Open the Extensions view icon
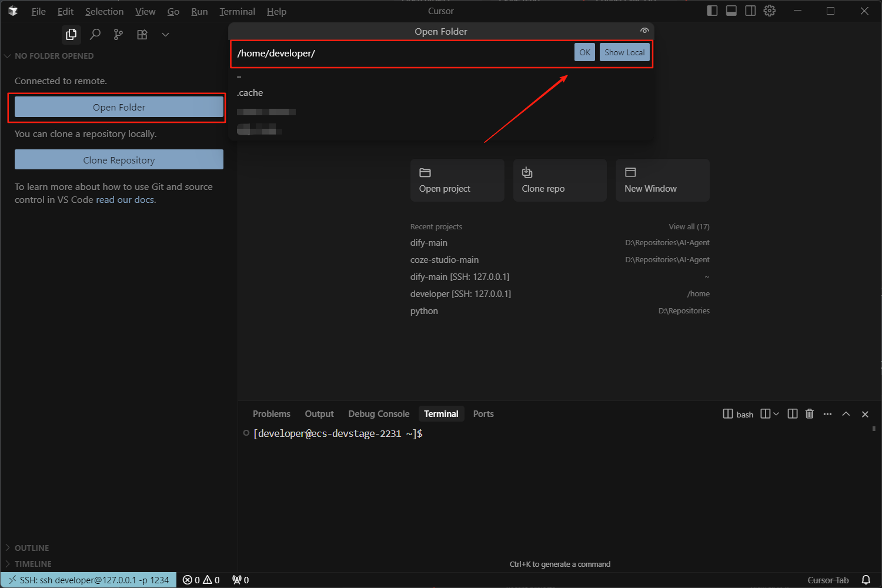 [142, 35]
